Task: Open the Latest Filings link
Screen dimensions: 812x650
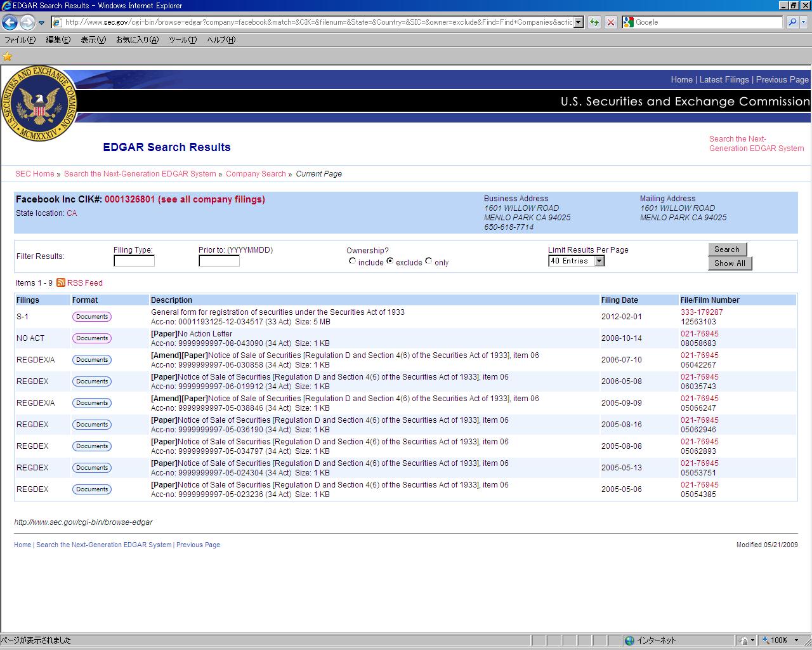Action: (x=724, y=80)
